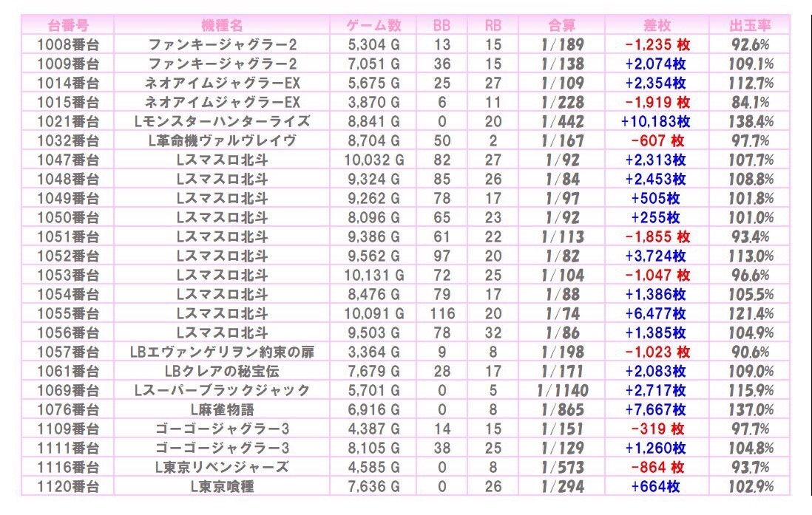Click the 116 BB count cell
Viewport: 812px width, 515px height.
[x=441, y=313]
